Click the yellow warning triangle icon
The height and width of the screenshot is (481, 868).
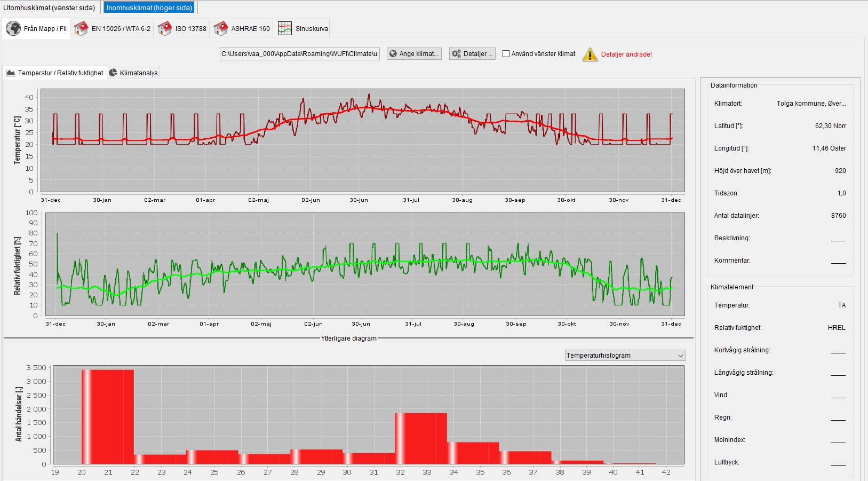(x=590, y=54)
